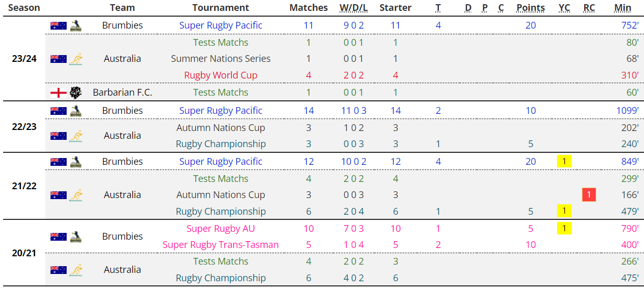Viewport: 644px width, 288px height.
Task: Click the Barbarian F.C. crest icon
Action: tap(76, 93)
